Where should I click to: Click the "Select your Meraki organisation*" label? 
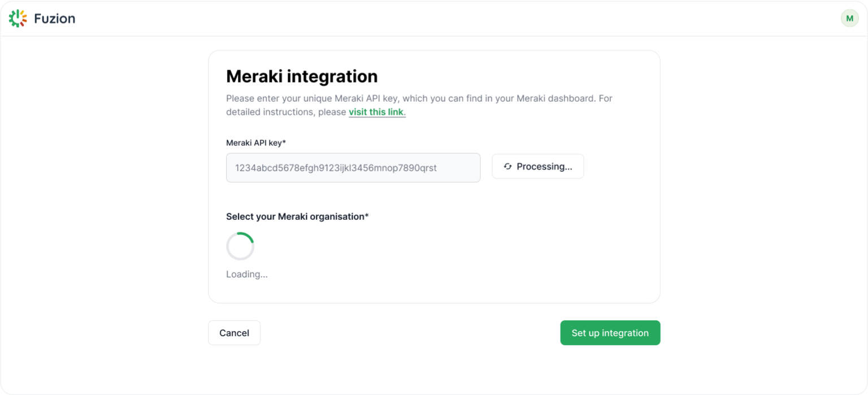point(297,216)
